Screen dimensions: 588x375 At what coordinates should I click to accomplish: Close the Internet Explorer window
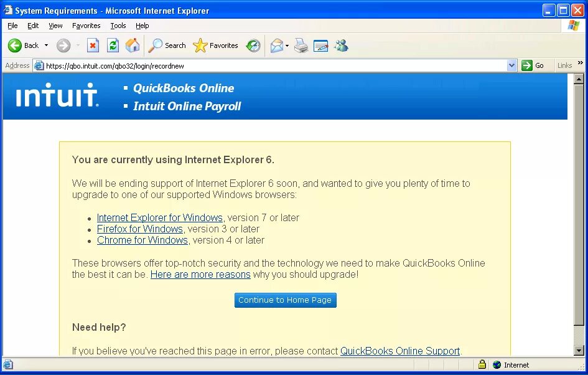point(577,11)
